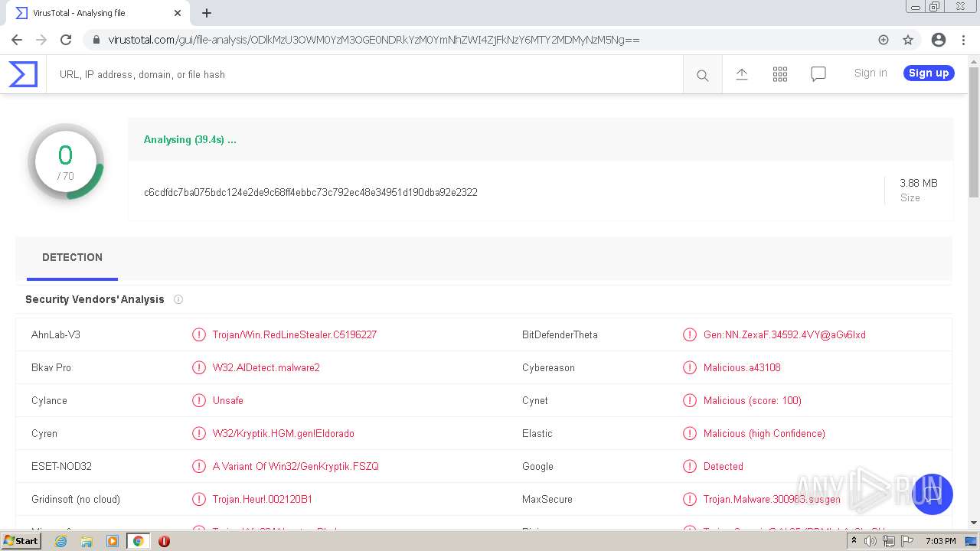The image size is (980, 551).
Task: Select the VirusTotal - Analysing file tab
Action: tap(98, 13)
